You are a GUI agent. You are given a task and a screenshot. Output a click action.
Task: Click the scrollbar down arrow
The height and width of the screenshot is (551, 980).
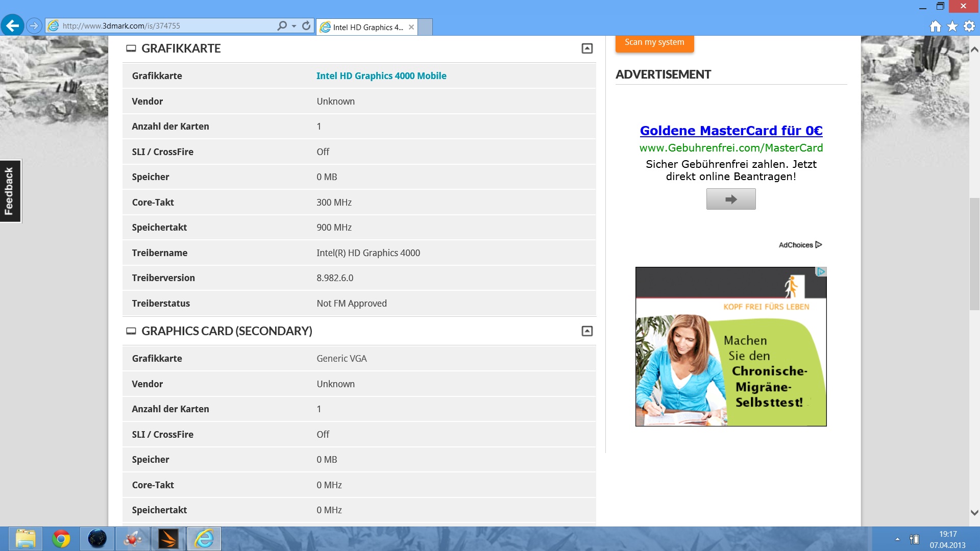974,513
